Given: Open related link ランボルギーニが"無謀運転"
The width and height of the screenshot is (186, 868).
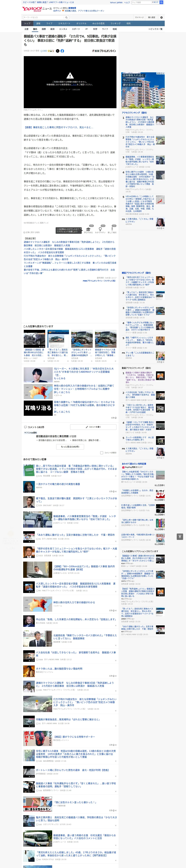Looking at the screenshot, I should click(x=70, y=264).
